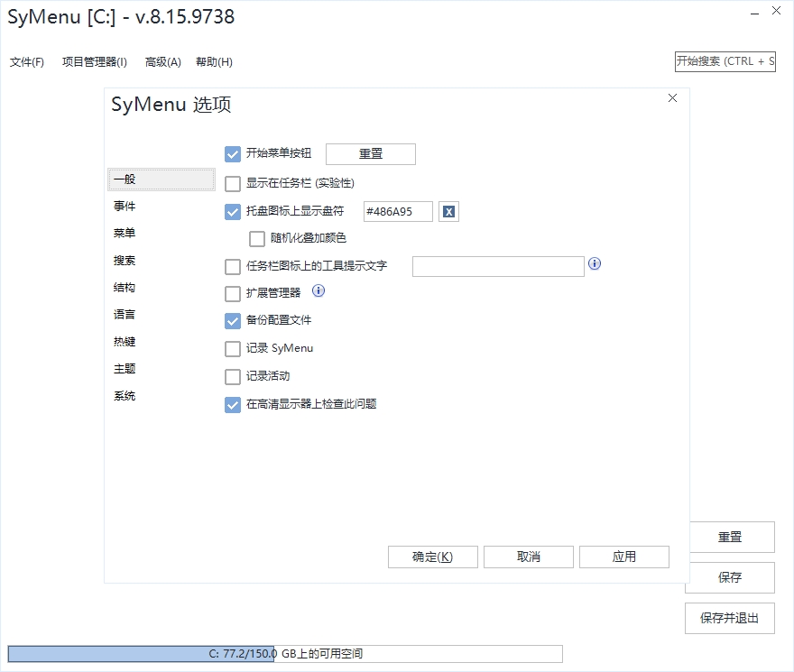This screenshot has width=794, height=672.
Task: Open the 帮助(H) menu
Action: (x=214, y=61)
